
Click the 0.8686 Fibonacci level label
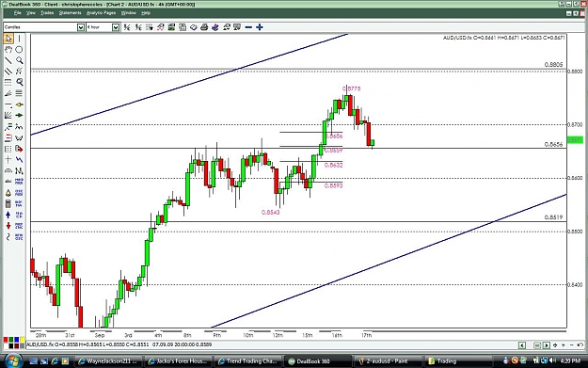[333, 136]
